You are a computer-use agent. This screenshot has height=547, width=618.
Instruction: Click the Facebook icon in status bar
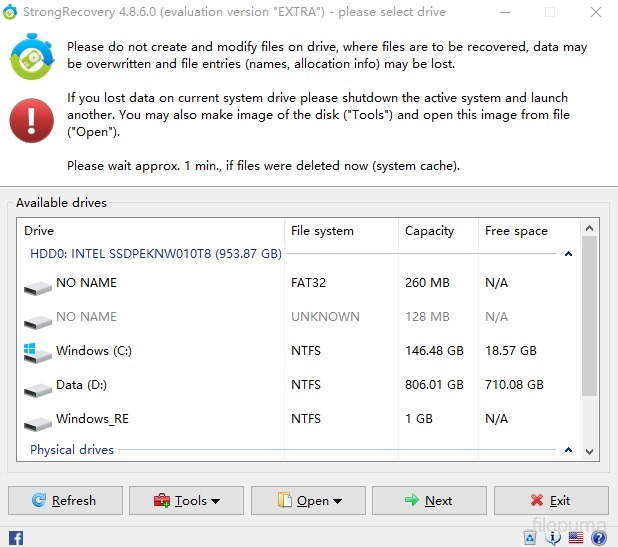tap(15, 538)
